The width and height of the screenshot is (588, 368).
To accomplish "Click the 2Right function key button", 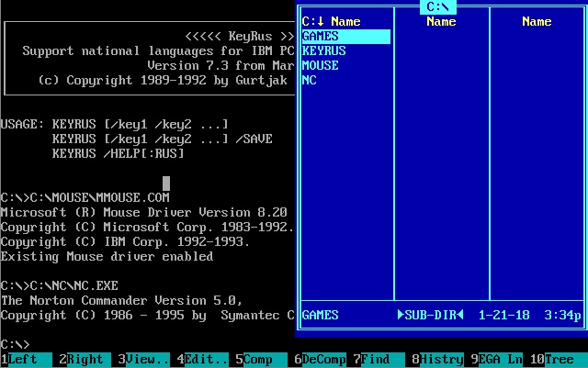I will point(85,360).
